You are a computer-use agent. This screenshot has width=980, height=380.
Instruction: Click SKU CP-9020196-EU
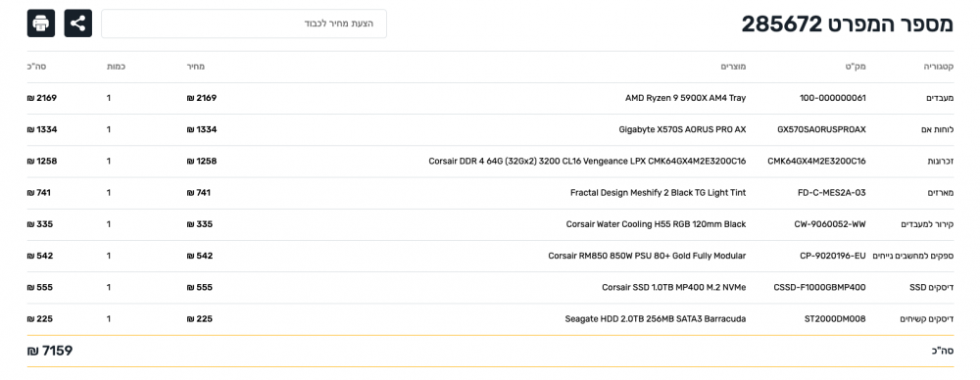click(833, 256)
